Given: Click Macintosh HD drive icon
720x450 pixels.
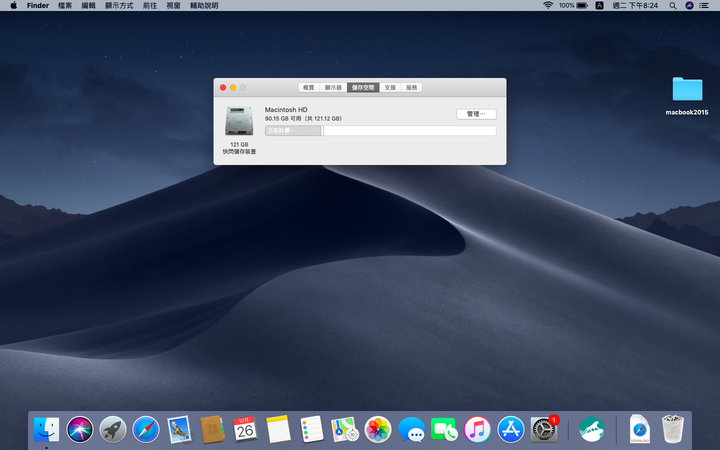Looking at the screenshot, I should coord(239,121).
